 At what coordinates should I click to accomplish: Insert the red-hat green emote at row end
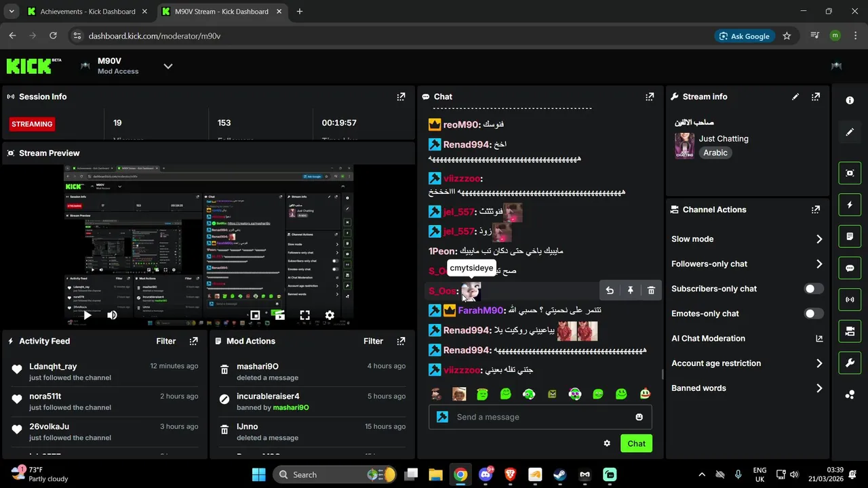pos(645,394)
